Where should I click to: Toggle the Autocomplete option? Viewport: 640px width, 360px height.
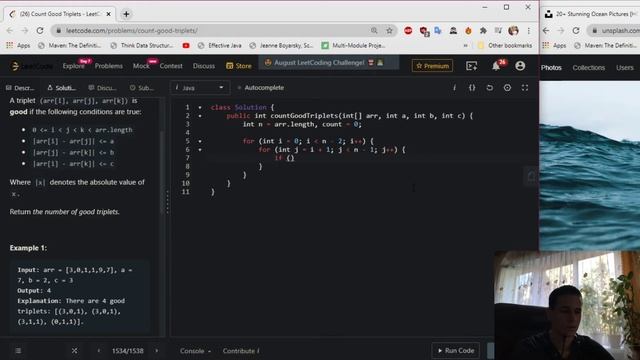click(261, 88)
